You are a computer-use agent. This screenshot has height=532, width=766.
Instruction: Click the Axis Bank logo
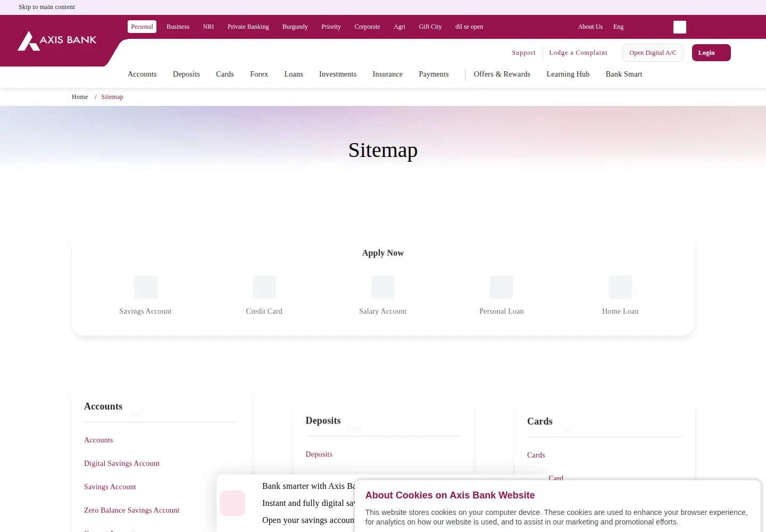tap(57, 41)
